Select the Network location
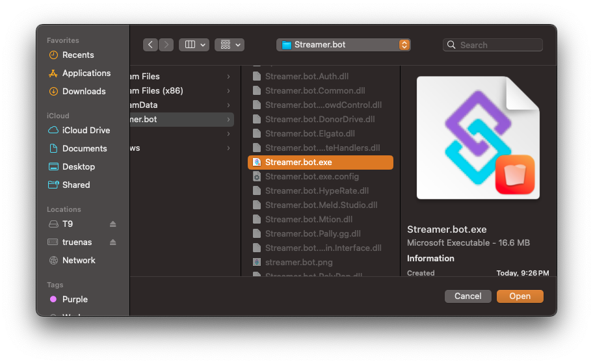This screenshot has width=593, height=364. pyautogui.click(x=79, y=261)
